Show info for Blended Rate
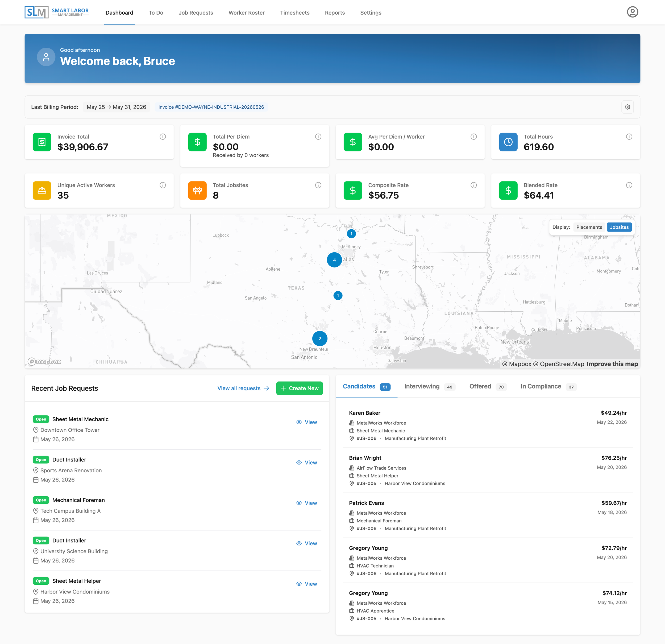Screen dimensions: 665x644 tap(629, 185)
